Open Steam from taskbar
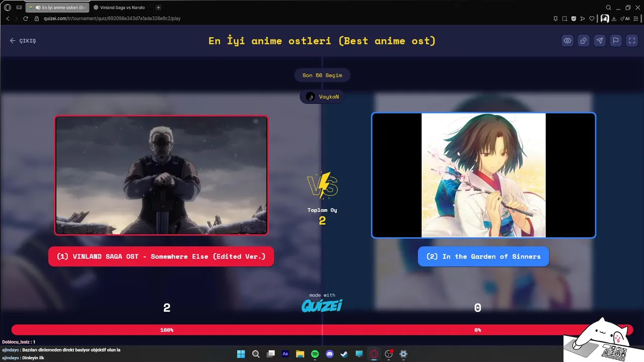 point(344,354)
